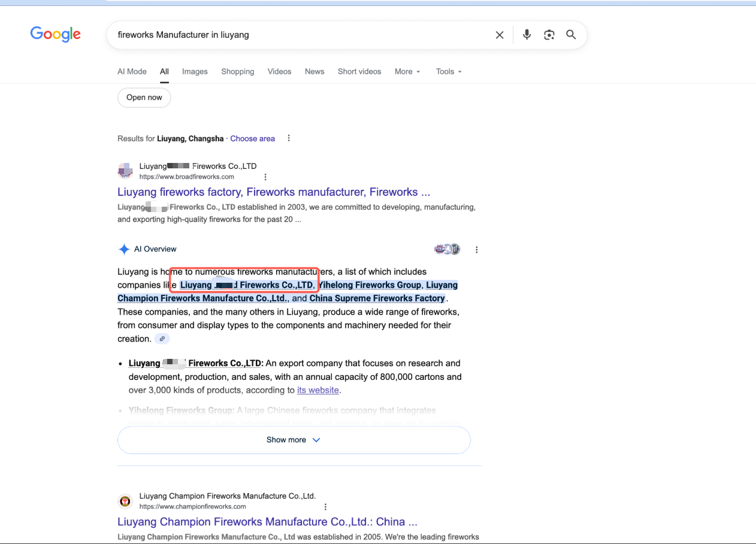Click into the search query text field
Image resolution: width=756 pixels, height=544 pixels.
click(x=300, y=35)
